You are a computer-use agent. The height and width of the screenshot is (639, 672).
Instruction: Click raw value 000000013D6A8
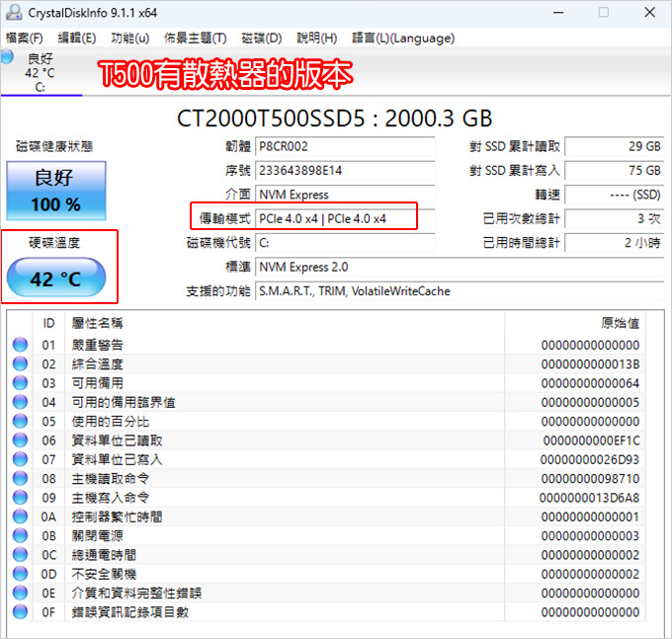(x=589, y=498)
